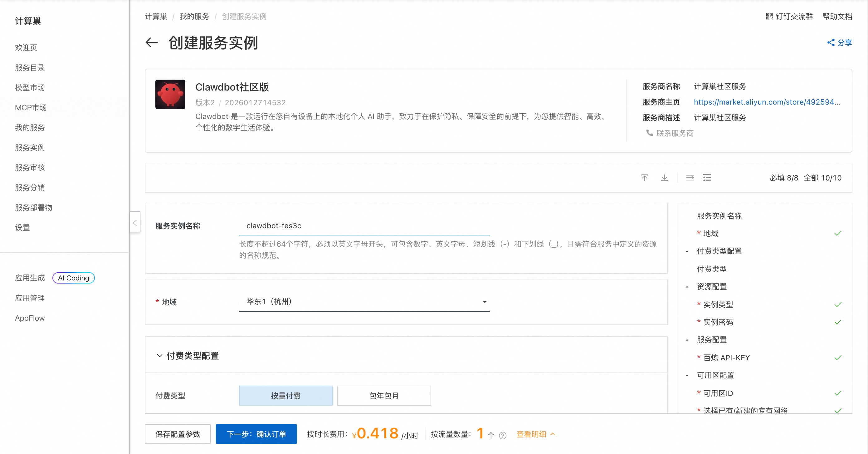Select the outline list view icon
Screen dimensions: 868x454
click(x=707, y=178)
